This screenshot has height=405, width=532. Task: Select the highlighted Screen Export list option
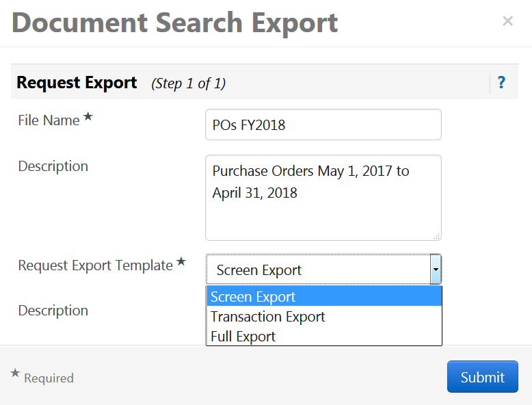[324, 296]
